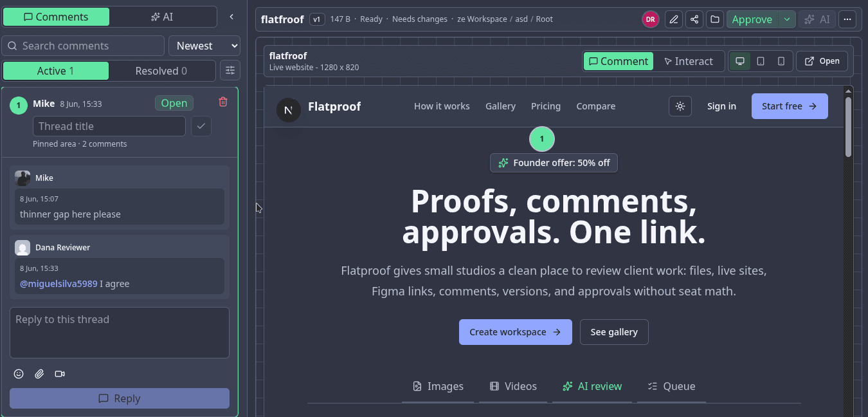Image resolution: width=868 pixels, height=417 pixels.
Task: Click Sign in link
Action: pyautogui.click(x=721, y=106)
